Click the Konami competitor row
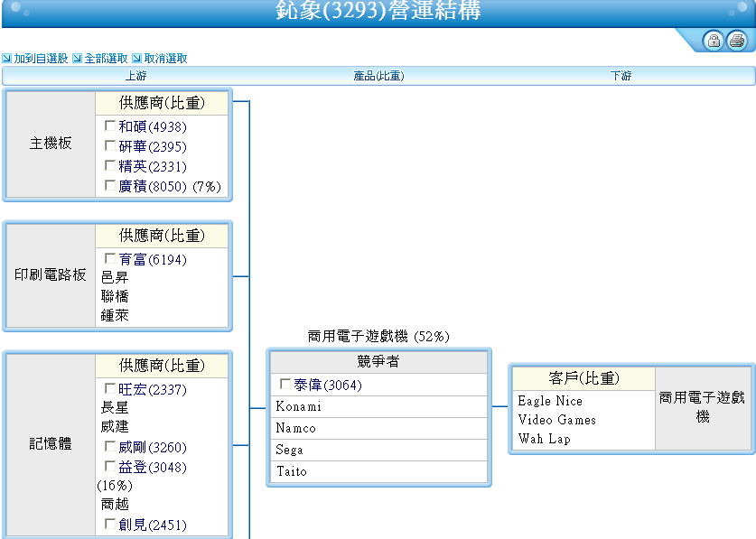This screenshot has height=539, width=756. click(x=378, y=407)
